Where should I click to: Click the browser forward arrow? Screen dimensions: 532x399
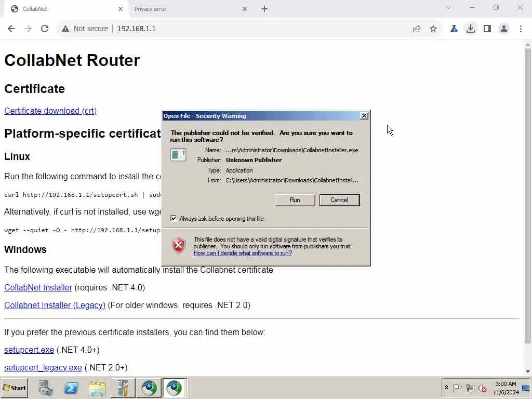28,29
